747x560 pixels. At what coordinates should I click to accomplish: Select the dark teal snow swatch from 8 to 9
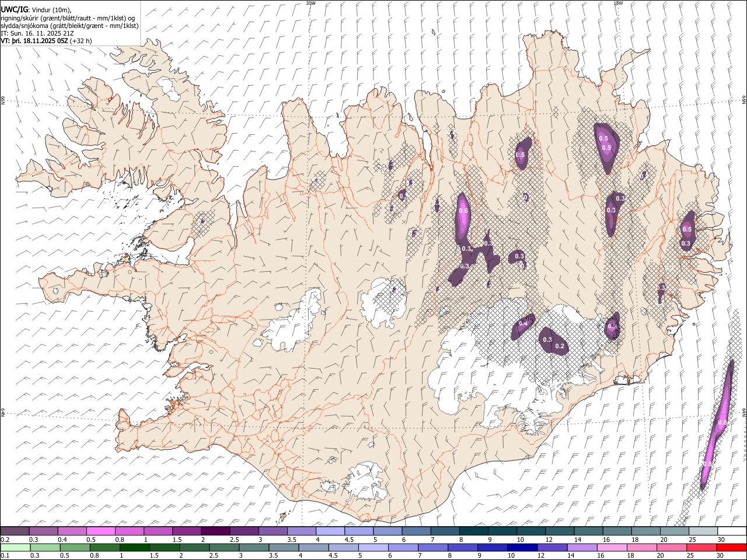click(x=473, y=531)
